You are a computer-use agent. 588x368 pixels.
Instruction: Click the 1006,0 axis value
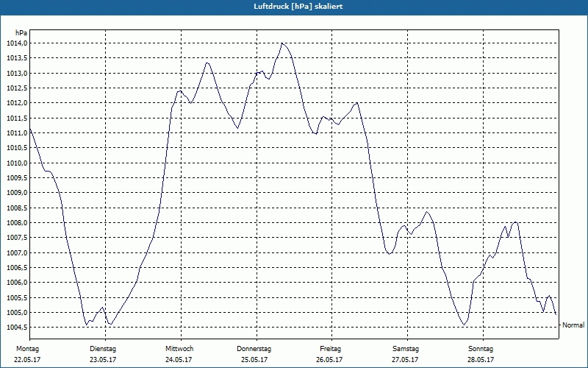point(17,283)
